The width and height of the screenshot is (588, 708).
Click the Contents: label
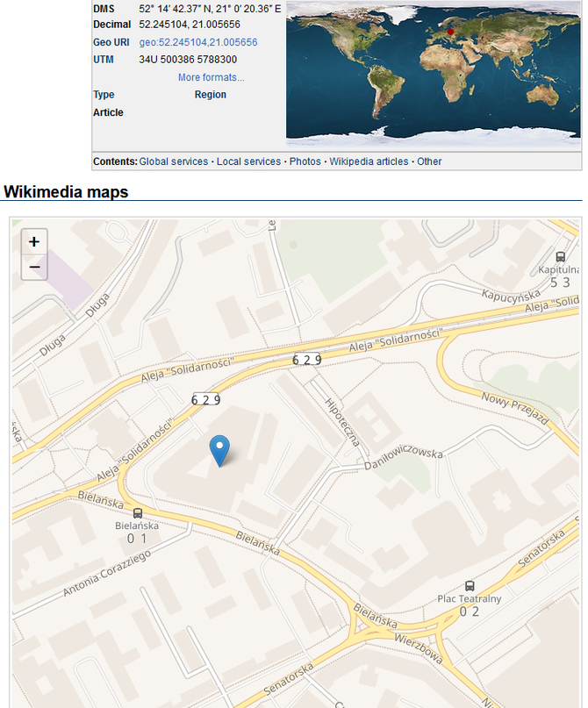tap(115, 161)
